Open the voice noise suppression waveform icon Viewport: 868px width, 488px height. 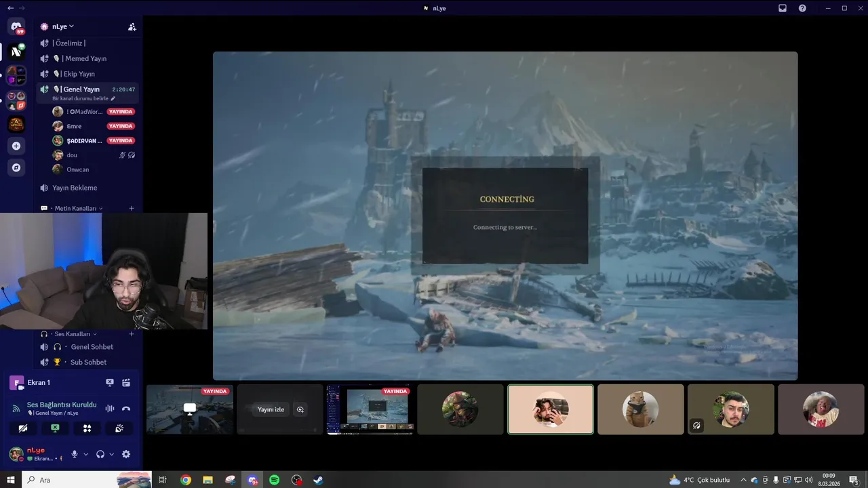click(110, 408)
